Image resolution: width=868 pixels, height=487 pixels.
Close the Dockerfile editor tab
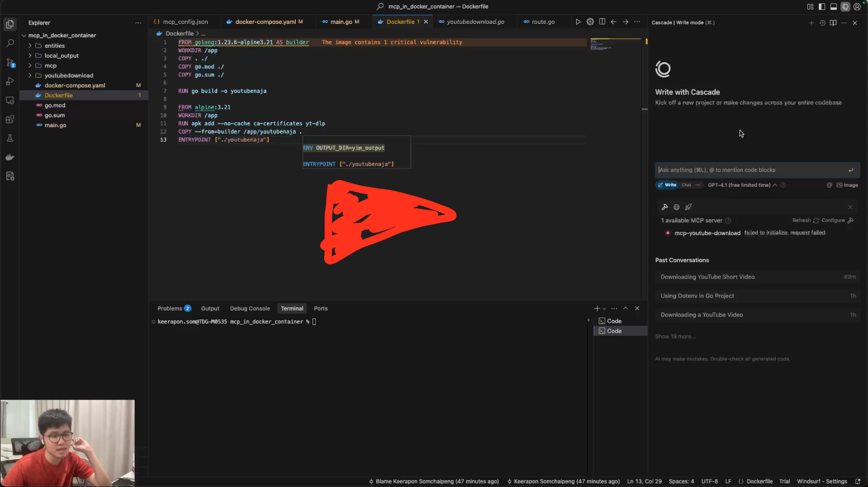(x=426, y=22)
